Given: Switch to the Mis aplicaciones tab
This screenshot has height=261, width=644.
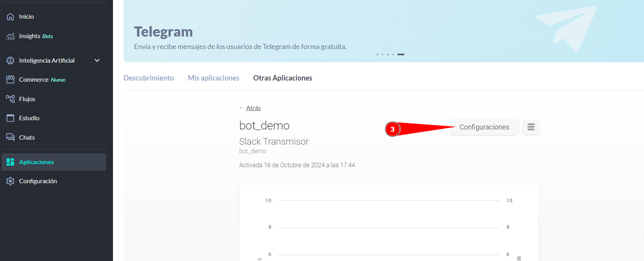Looking at the screenshot, I should [213, 78].
